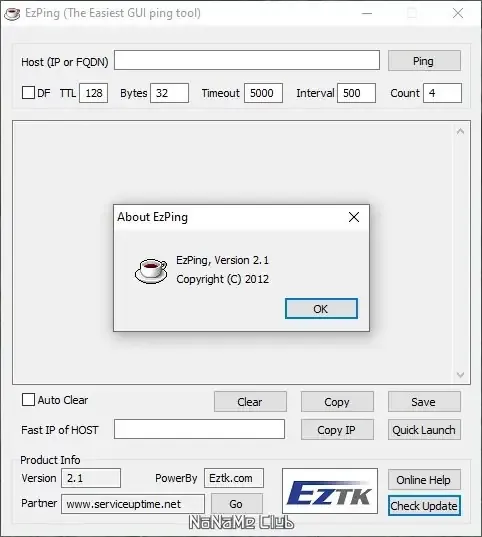
Task: Click the scroll up arrow in results pane
Action: coord(460,131)
